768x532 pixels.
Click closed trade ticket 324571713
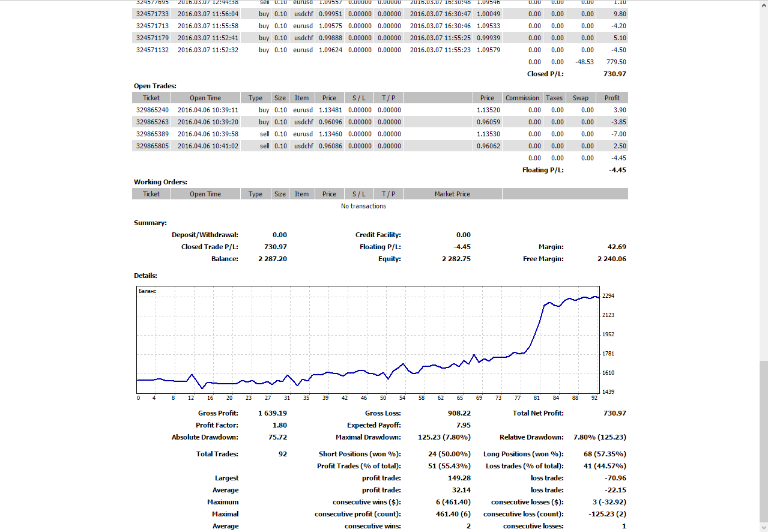[153, 26]
